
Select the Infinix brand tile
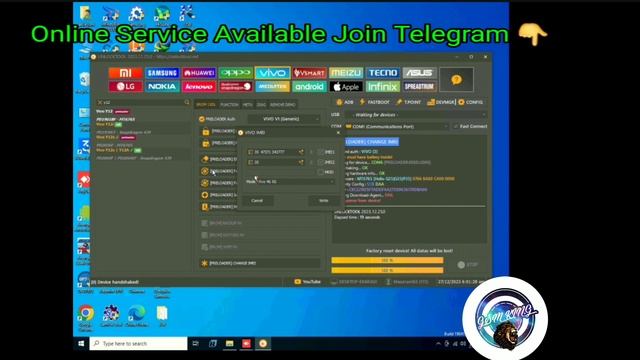[383, 87]
